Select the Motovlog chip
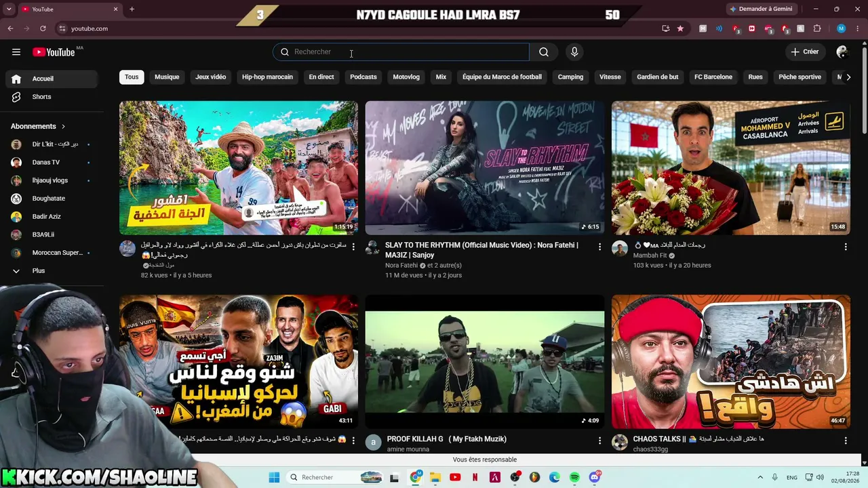 pyautogui.click(x=406, y=77)
